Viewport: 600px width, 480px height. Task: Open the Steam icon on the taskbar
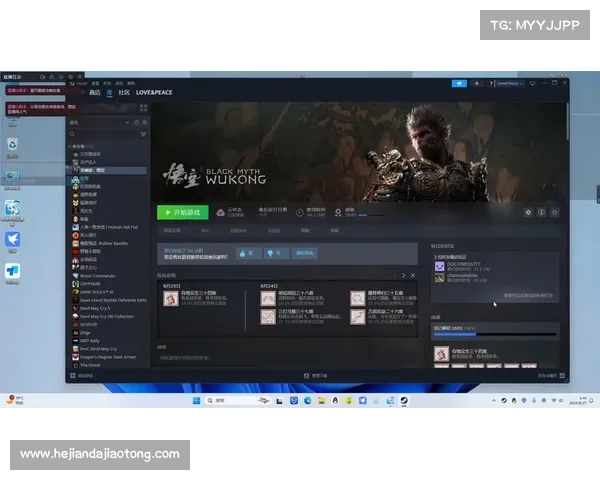tap(404, 401)
